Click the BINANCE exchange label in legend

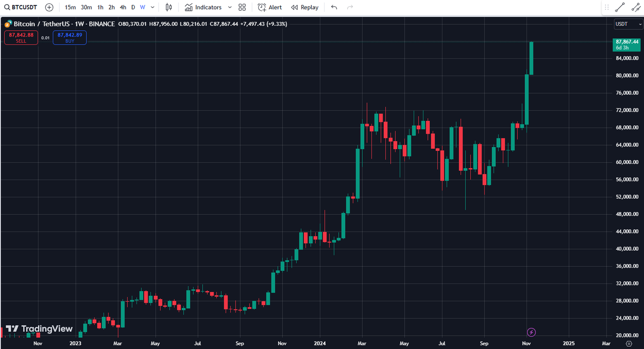[101, 24]
